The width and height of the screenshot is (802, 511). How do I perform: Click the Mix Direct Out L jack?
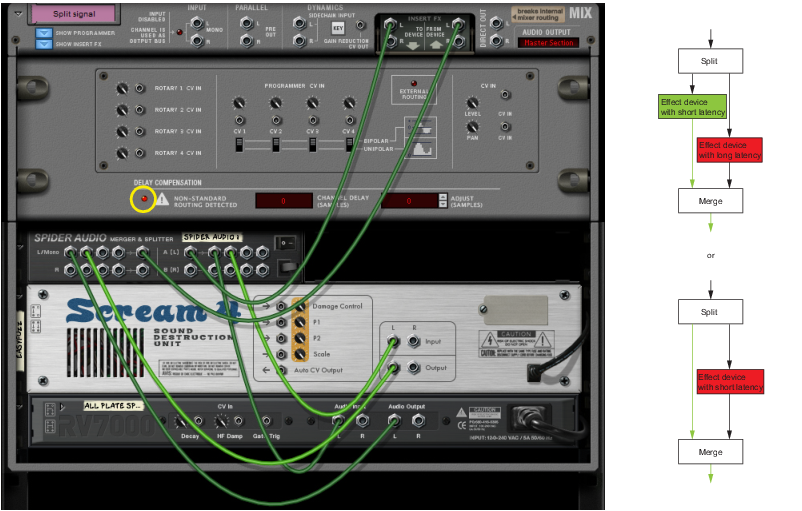coord(497,20)
